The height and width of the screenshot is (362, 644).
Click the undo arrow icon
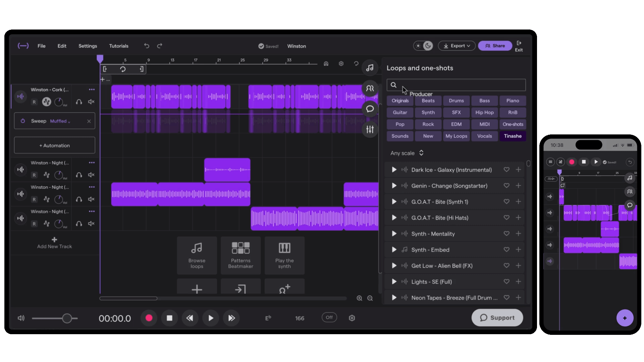point(147,46)
